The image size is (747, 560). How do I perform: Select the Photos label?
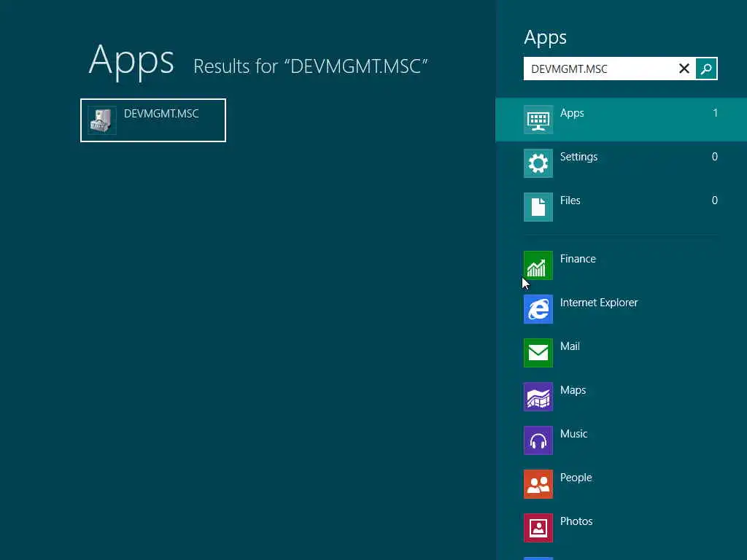pyautogui.click(x=576, y=521)
